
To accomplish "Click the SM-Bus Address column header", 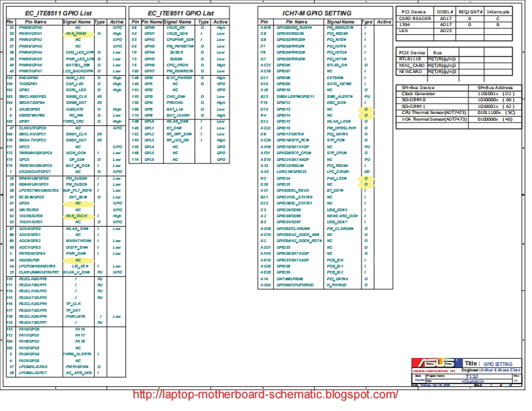I will point(494,88).
